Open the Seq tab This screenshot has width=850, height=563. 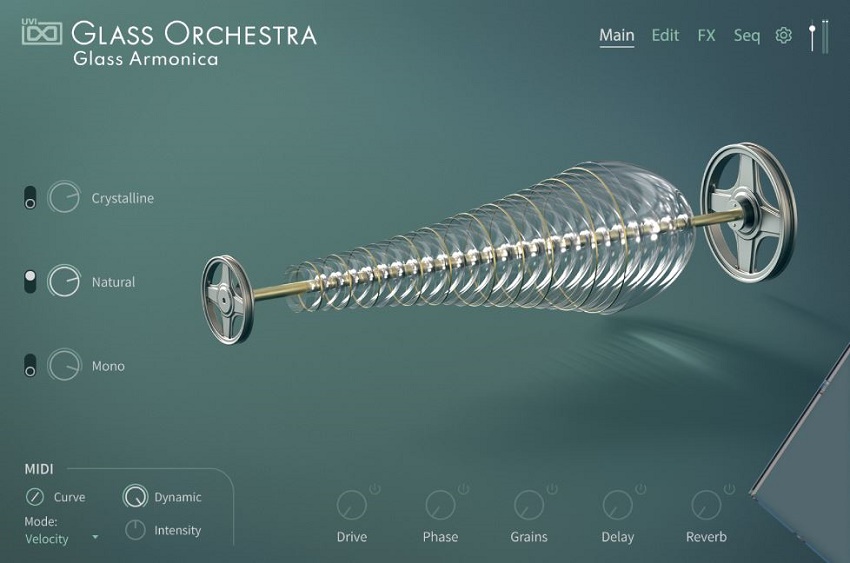coord(746,36)
